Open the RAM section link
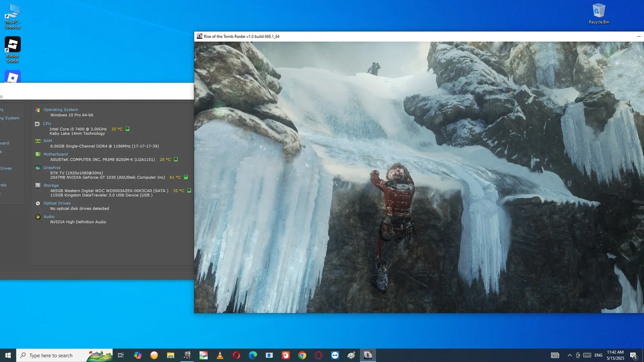Screen dimensions: 644x362 (48, 141)
